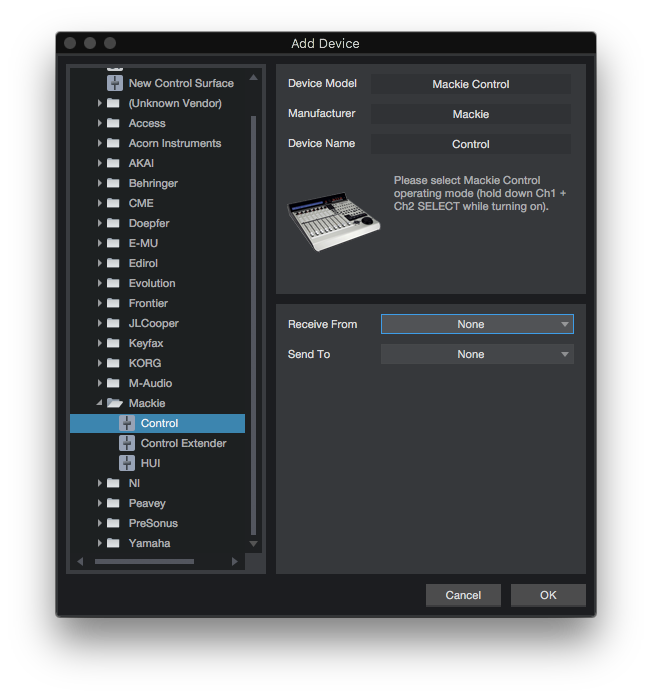652x697 pixels.
Task: Click the horizontal scrollbar under device list
Action: (144, 561)
